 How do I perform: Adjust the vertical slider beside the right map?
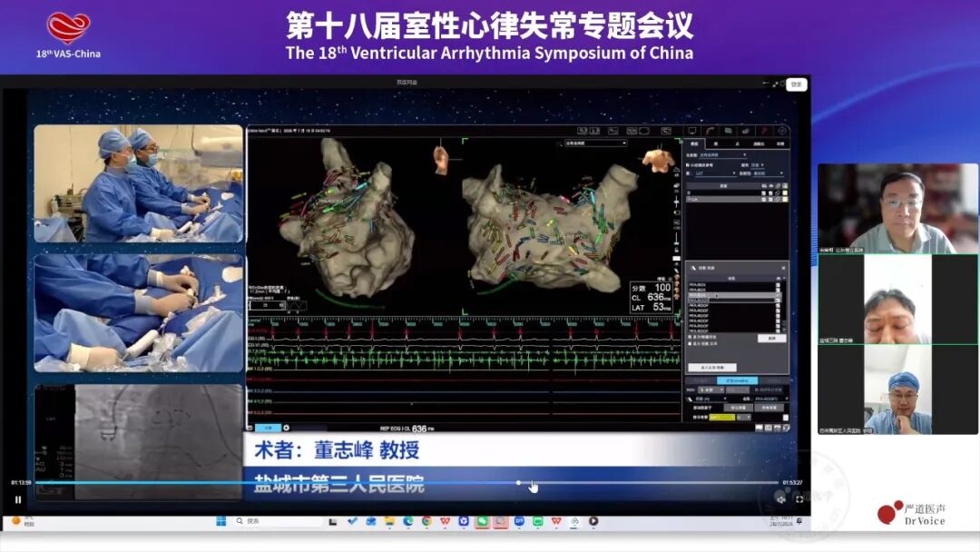click(x=676, y=239)
